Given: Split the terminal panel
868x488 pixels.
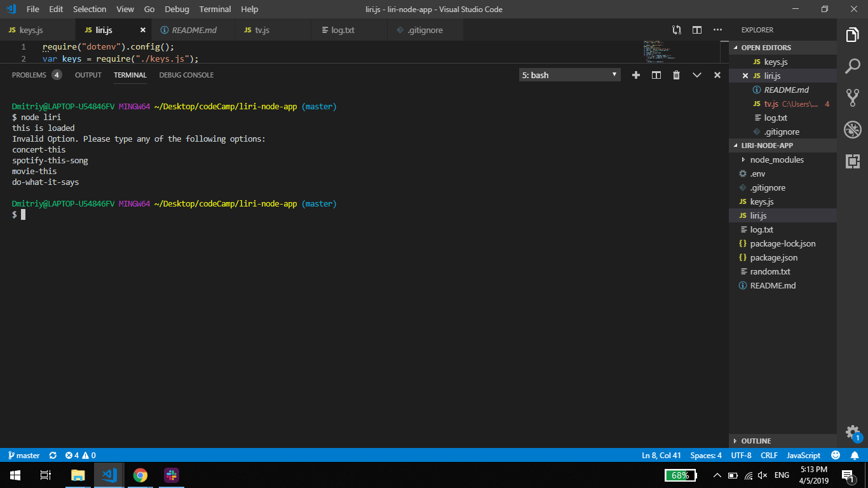Looking at the screenshot, I should 656,75.
